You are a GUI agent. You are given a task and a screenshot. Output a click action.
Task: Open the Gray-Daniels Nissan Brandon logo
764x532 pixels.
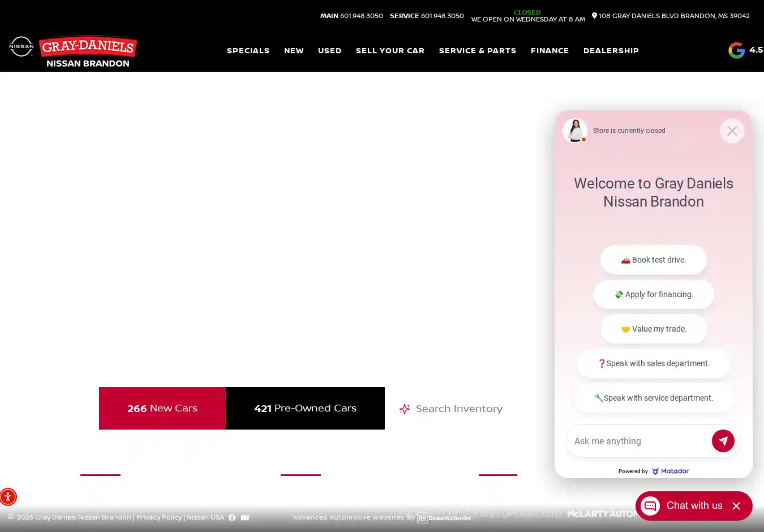tap(88, 52)
